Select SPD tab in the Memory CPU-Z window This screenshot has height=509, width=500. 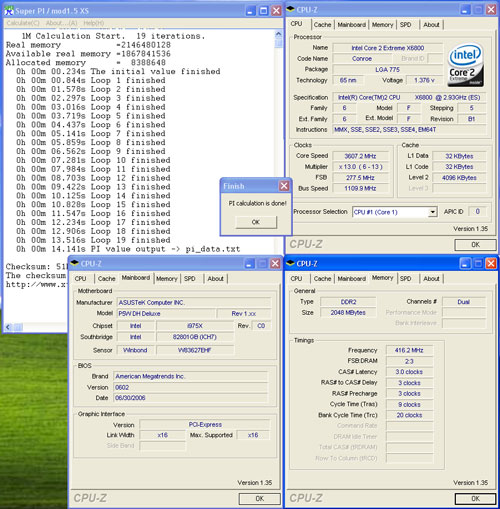405,279
